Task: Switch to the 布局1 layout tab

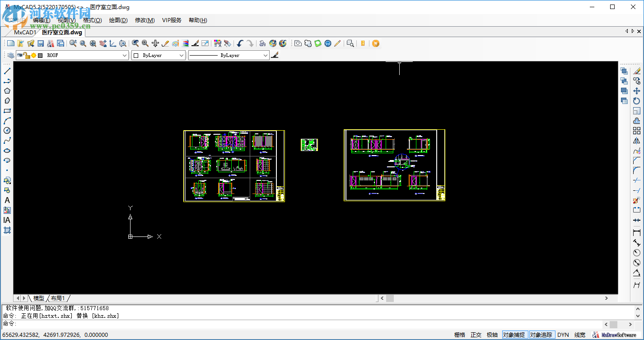Action: click(58, 298)
